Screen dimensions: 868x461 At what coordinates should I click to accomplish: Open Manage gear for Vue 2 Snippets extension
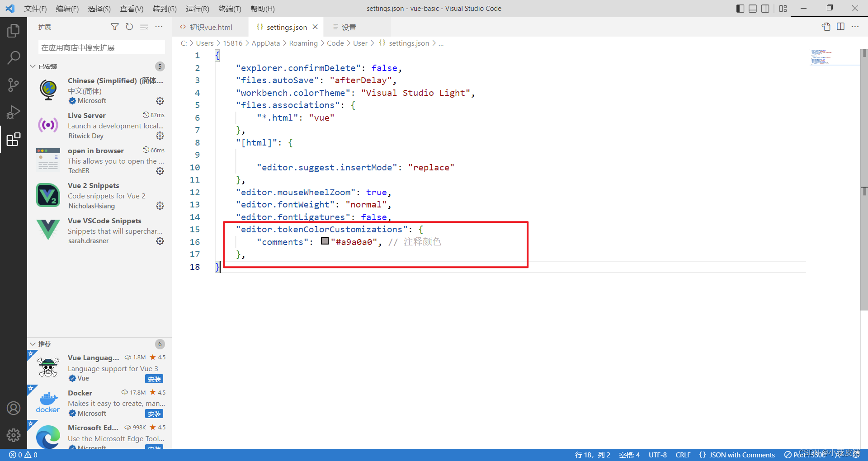(x=160, y=206)
